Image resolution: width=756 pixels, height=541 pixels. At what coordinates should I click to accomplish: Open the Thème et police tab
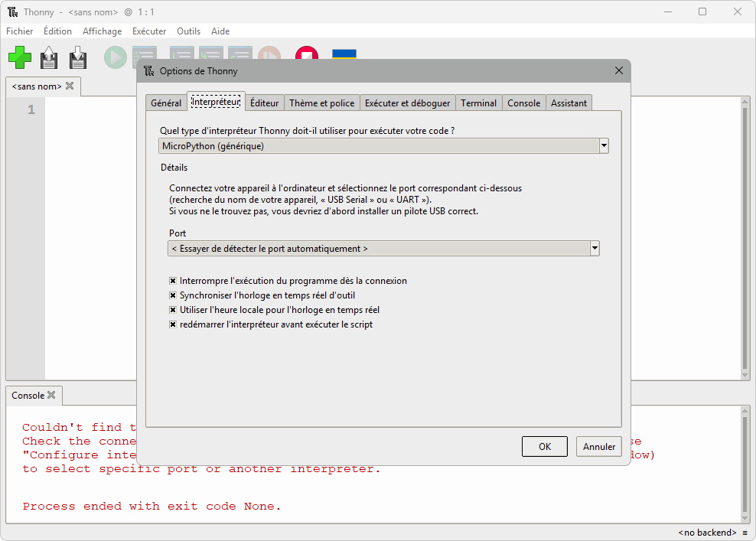(321, 103)
